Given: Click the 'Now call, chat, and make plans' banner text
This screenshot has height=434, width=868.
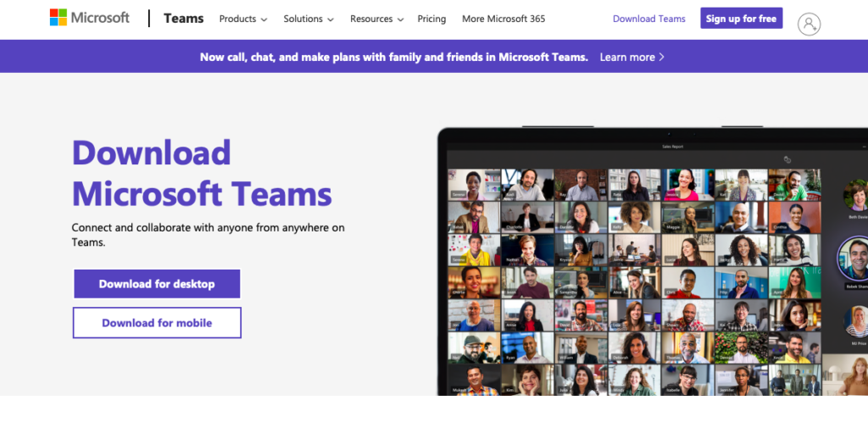Looking at the screenshot, I should coord(393,57).
